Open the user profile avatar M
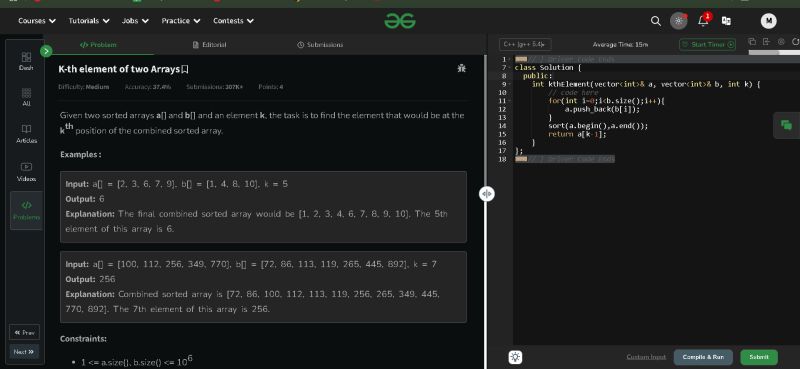800x369 pixels. (768, 21)
